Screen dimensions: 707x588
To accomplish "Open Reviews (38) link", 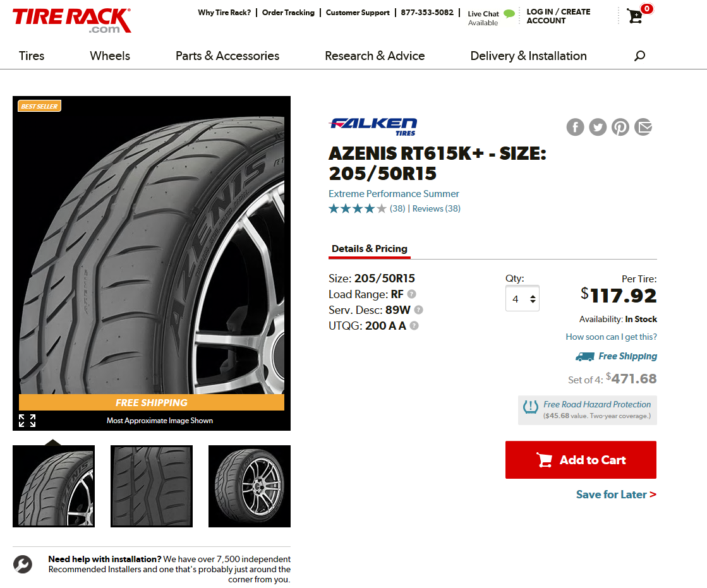I will pos(436,208).
